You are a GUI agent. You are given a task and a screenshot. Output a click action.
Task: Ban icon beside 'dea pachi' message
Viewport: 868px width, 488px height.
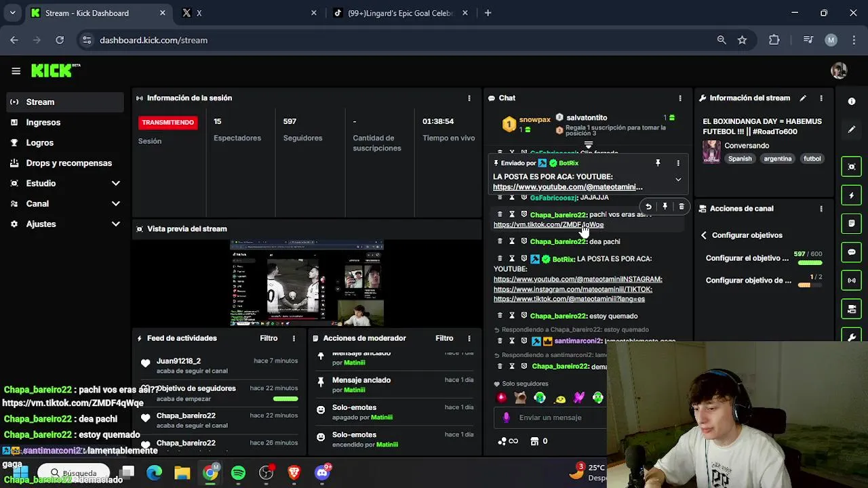pos(524,241)
